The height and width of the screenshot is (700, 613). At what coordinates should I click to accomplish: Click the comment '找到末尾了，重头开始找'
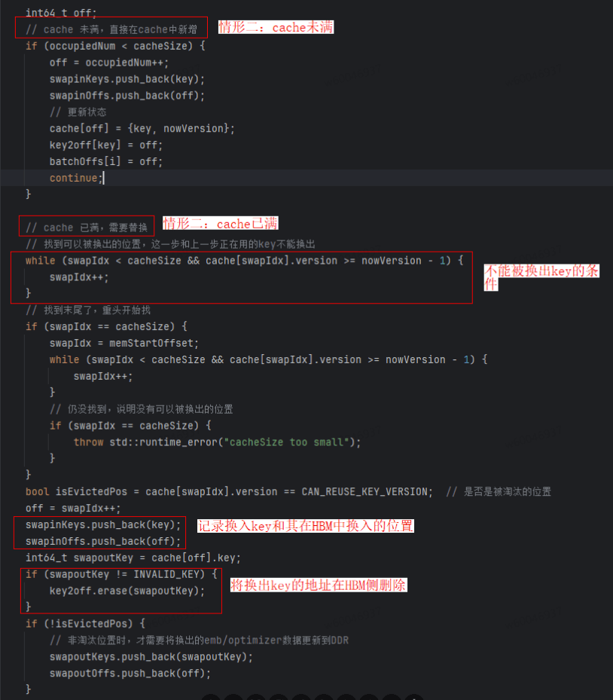(88, 310)
